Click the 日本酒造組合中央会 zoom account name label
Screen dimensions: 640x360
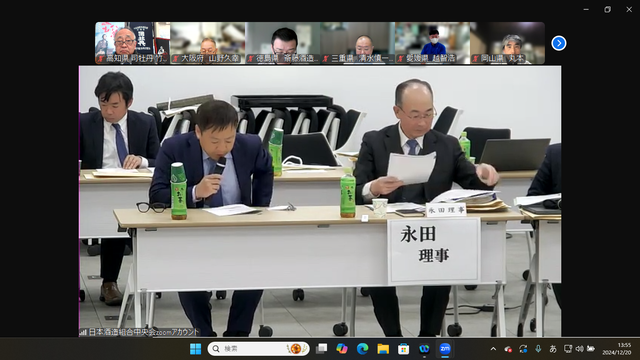tap(140, 332)
